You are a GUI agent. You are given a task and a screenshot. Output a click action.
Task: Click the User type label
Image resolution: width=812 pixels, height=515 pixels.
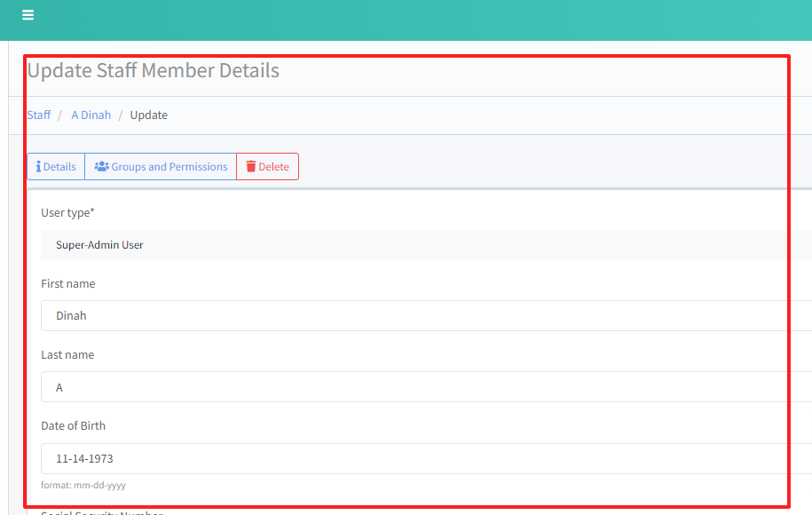click(67, 213)
